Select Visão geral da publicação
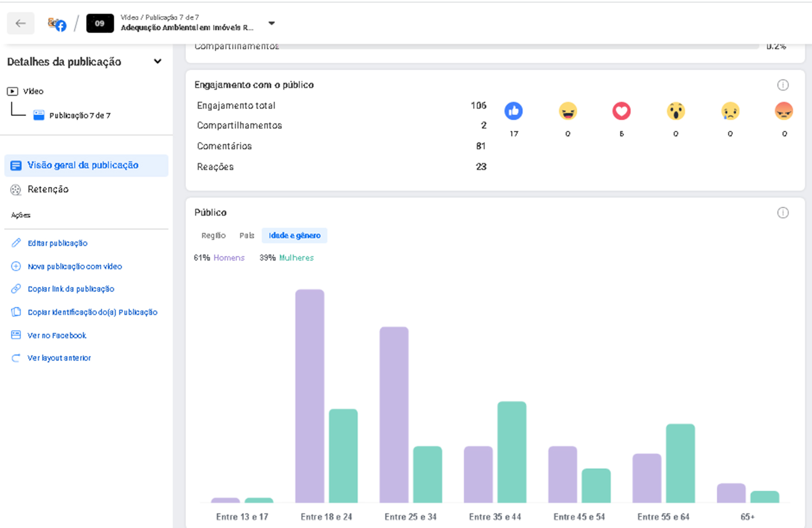Image resolution: width=812 pixels, height=528 pixels. tap(86, 165)
